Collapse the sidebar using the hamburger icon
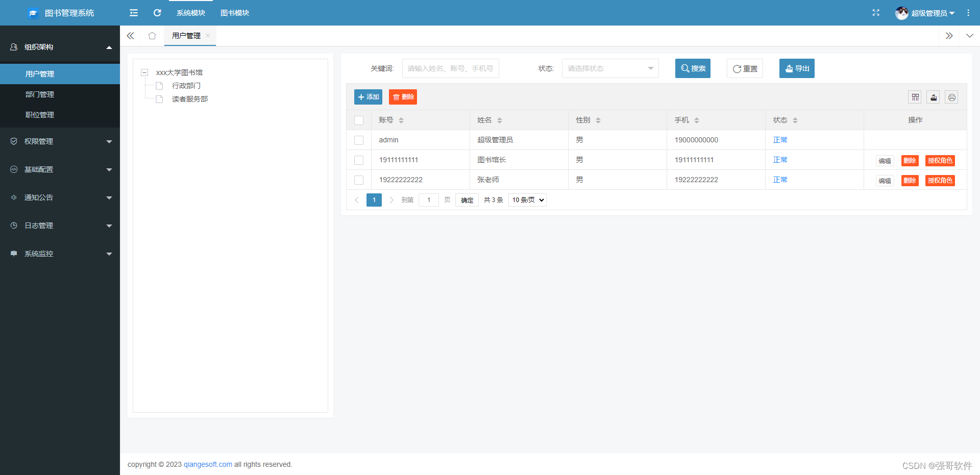This screenshot has height=475, width=980. [133, 13]
